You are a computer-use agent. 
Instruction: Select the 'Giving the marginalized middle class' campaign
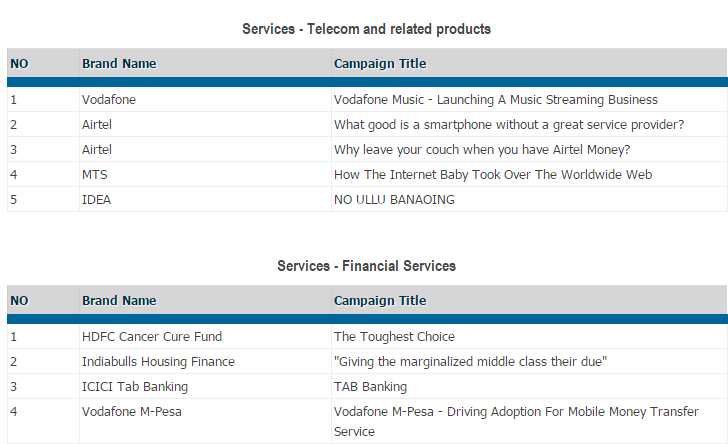pos(470,362)
